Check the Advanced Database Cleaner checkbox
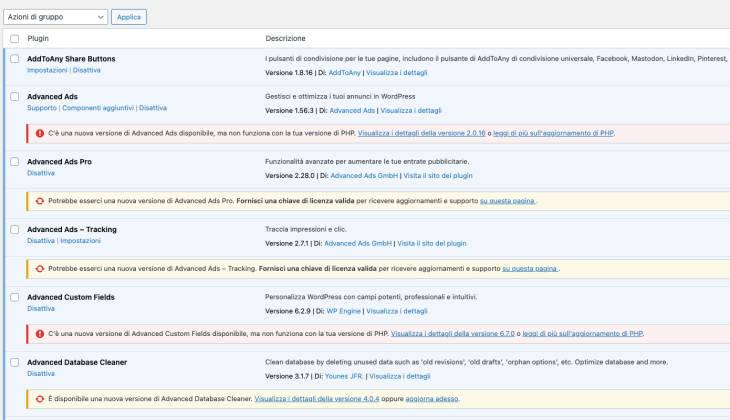 (x=15, y=362)
